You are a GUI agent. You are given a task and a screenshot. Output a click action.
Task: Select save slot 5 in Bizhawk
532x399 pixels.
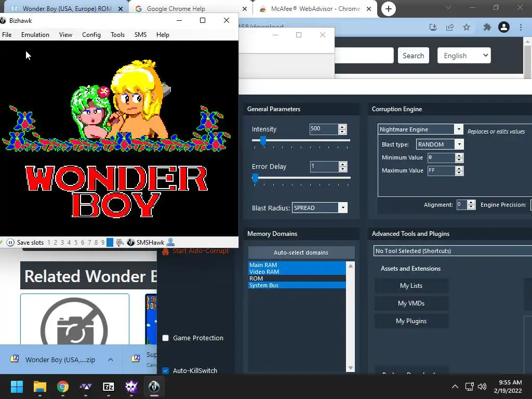[76, 243]
